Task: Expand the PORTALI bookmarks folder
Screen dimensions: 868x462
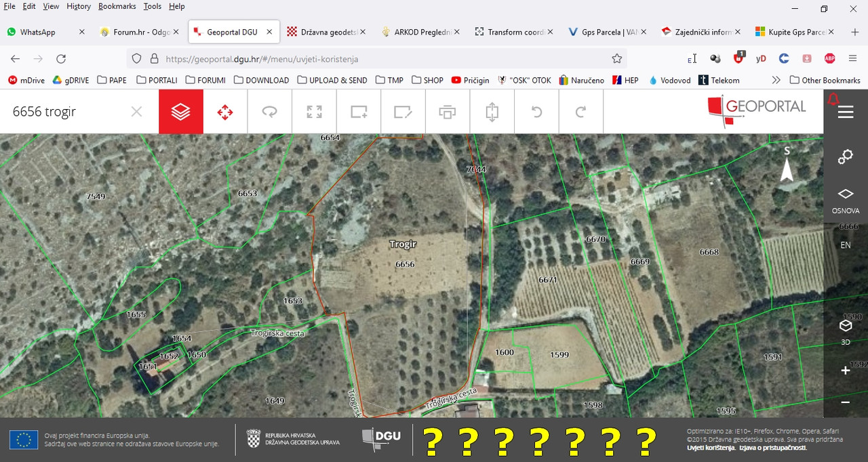Action: [157, 80]
